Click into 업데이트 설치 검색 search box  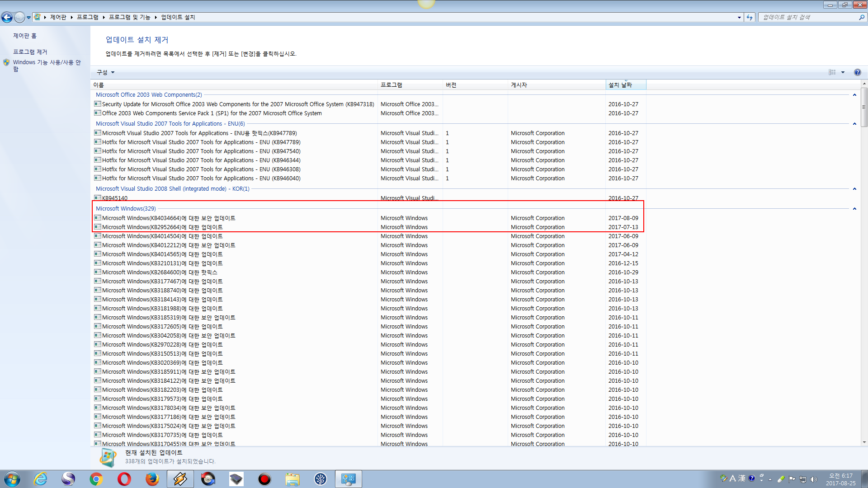[x=808, y=17]
